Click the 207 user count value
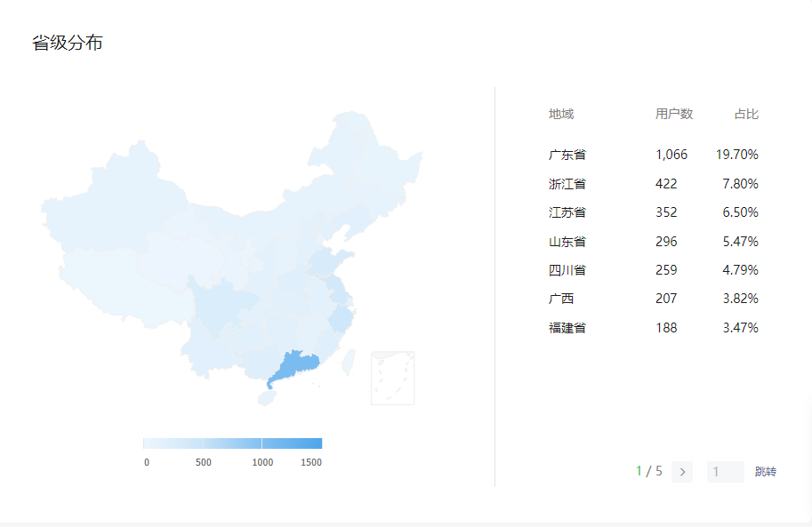 (x=666, y=299)
